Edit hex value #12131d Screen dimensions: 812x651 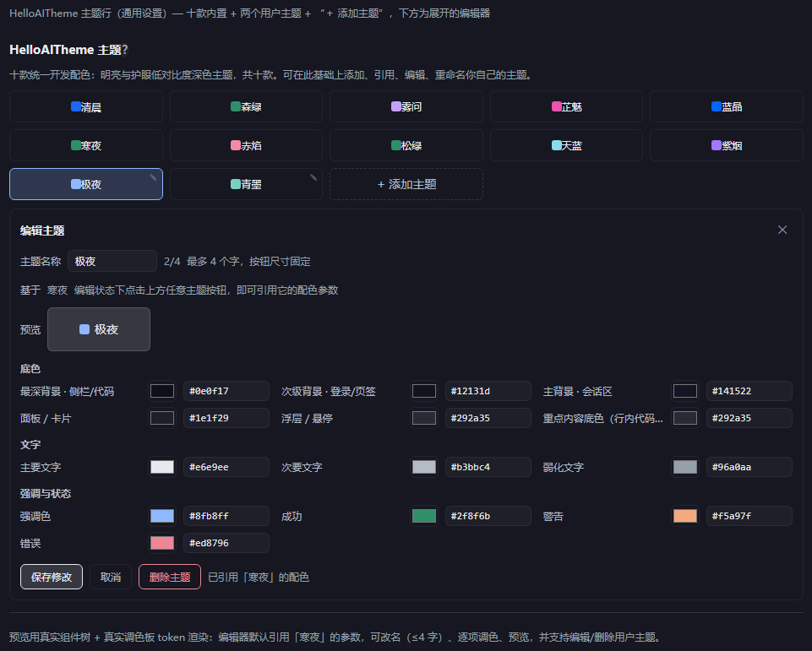(488, 391)
